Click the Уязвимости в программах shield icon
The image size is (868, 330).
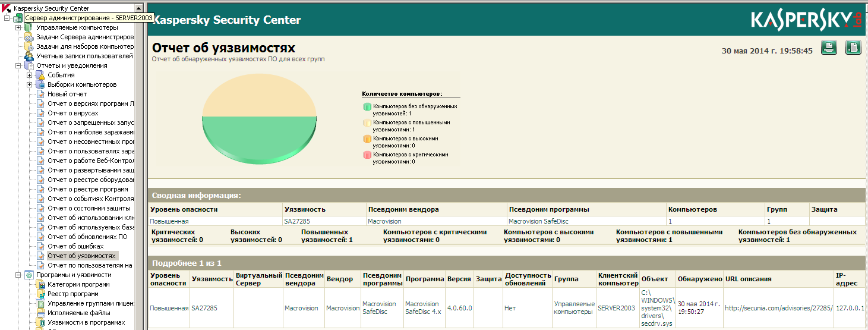(40, 322)
